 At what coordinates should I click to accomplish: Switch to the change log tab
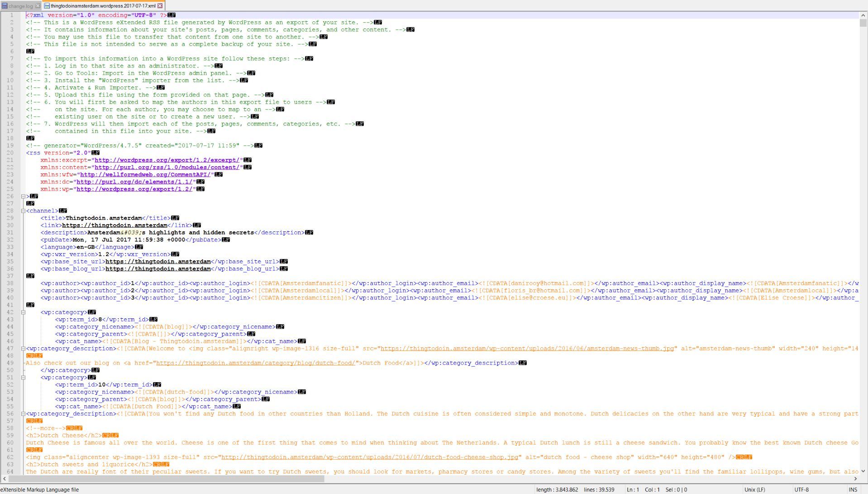[x=21, y=6]
